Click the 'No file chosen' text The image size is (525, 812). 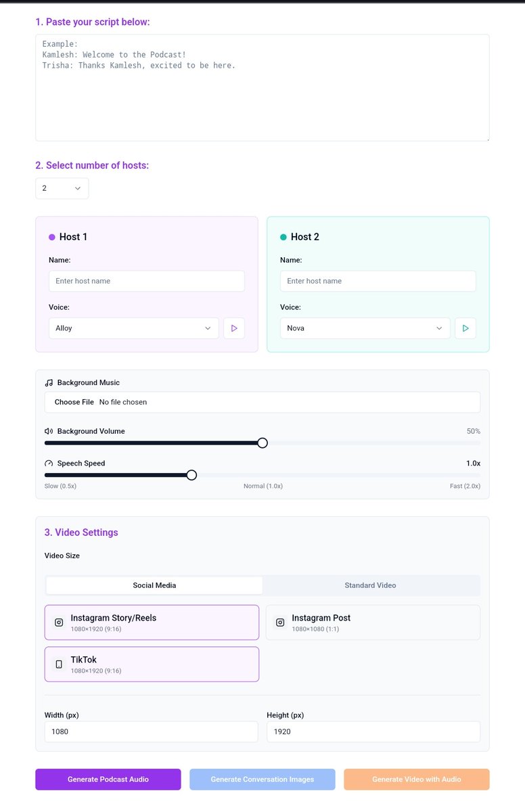(x=123, y=402)
